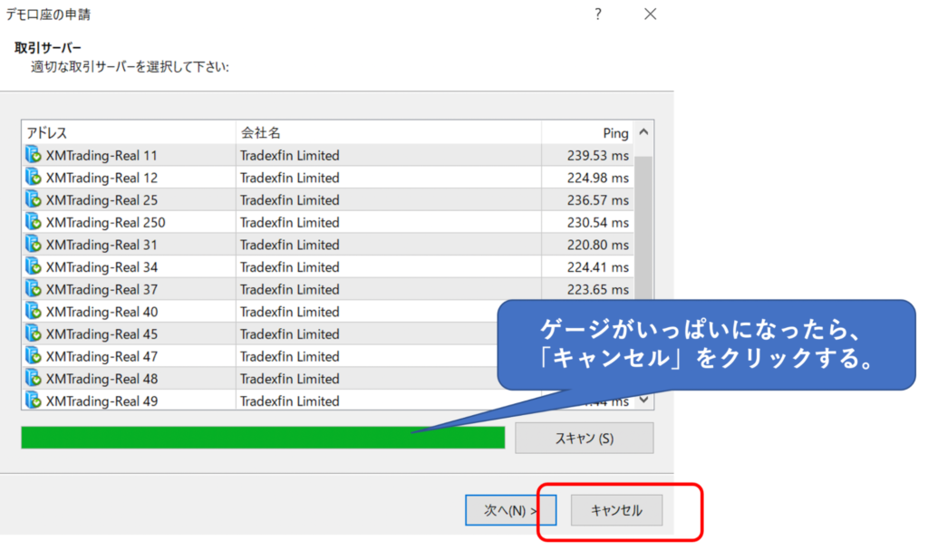Click the server list vertical scrollbar thumb
The height and width of the screenshot is (560, 928).
(x=644, y=228)
